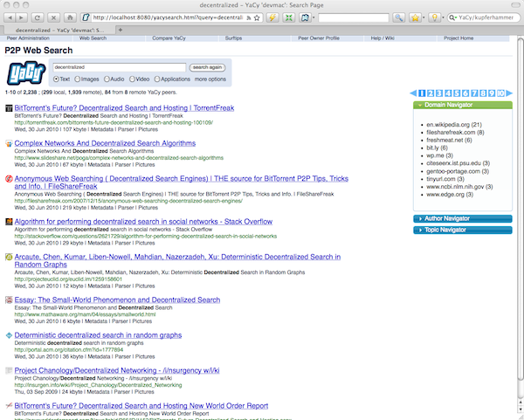Click the empty toolbar text field
The height and width of the screenshot is (420, 524).
tap(354, 17)
